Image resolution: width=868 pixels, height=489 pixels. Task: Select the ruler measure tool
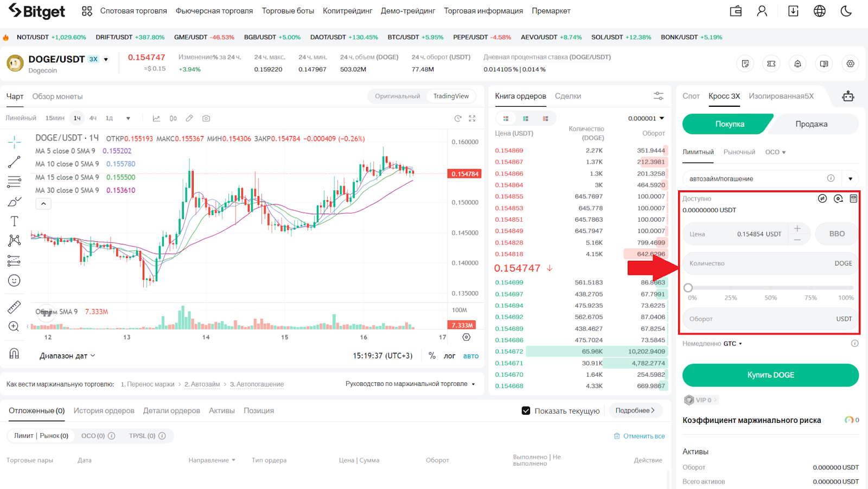pyautogui.click(x=15, y=307)
